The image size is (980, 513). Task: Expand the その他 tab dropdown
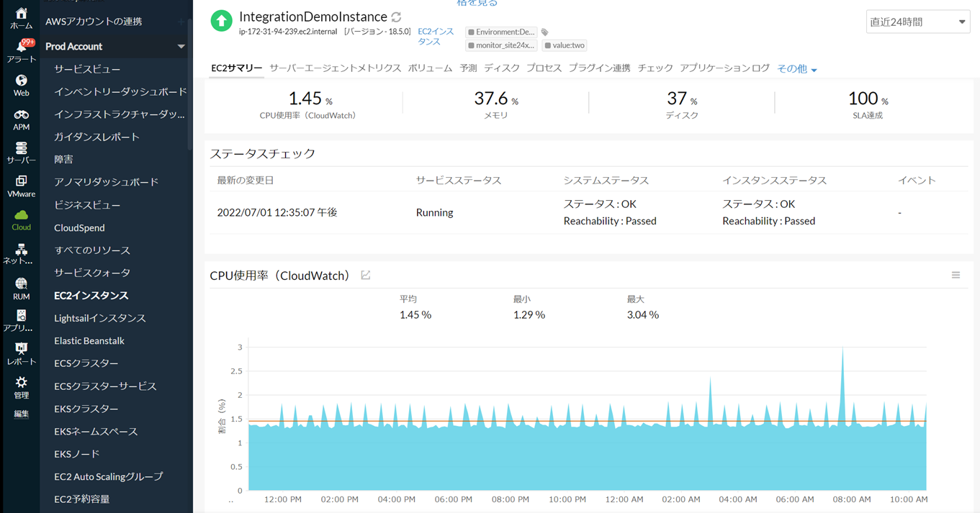pos(797,69)
